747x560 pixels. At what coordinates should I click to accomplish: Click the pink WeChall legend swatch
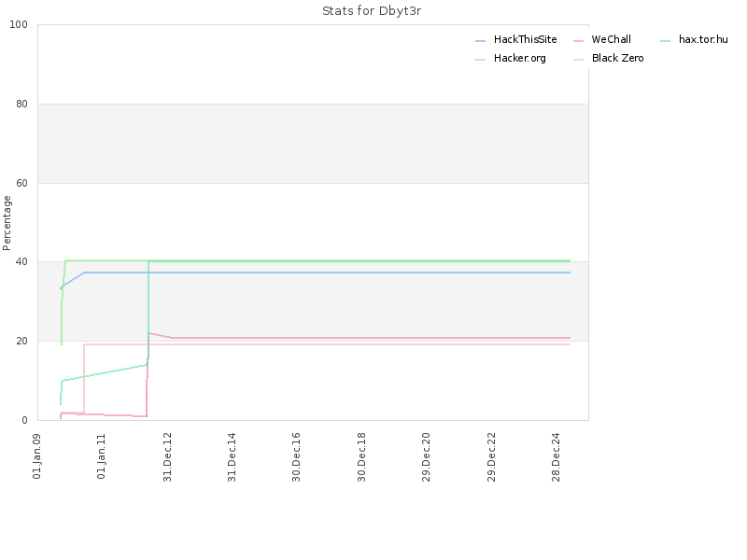click(578, 41)
